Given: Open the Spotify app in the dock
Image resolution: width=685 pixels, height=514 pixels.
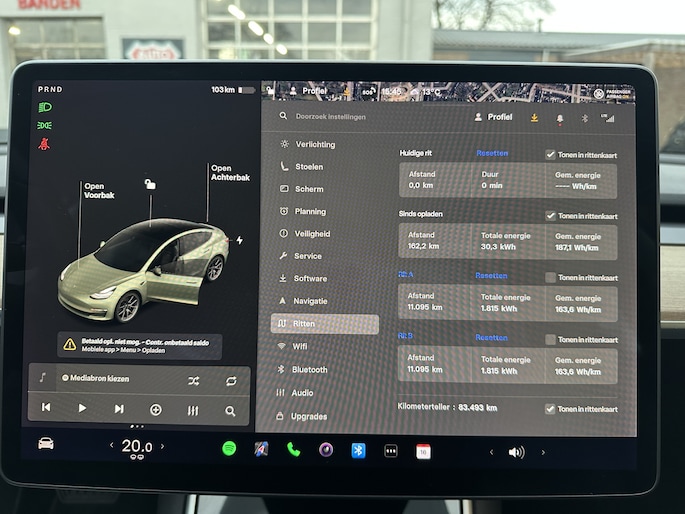Looking at the screenshot, I should (229, 449).
